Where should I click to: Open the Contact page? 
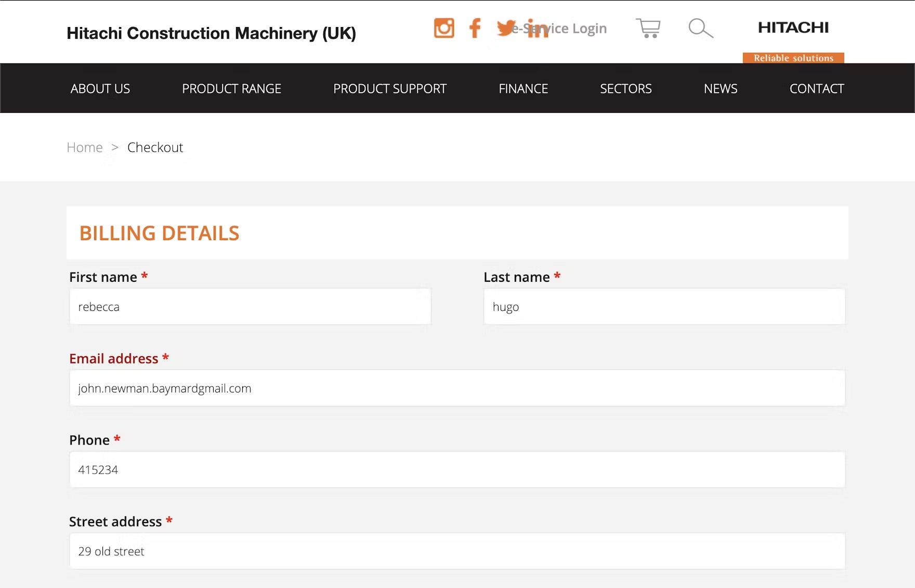816,89
